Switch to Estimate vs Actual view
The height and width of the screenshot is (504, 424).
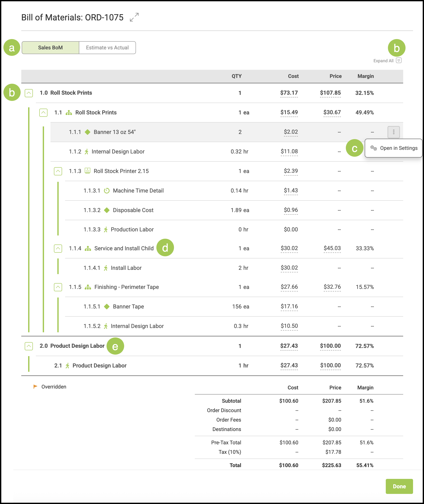tap(107, 48)
